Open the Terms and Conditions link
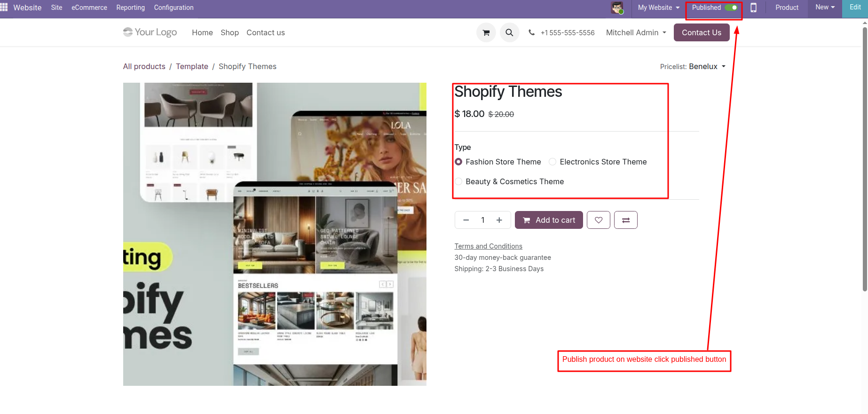The height and width of the screenshot is (414, 868). pyautogui.click(x=488, y=246)
